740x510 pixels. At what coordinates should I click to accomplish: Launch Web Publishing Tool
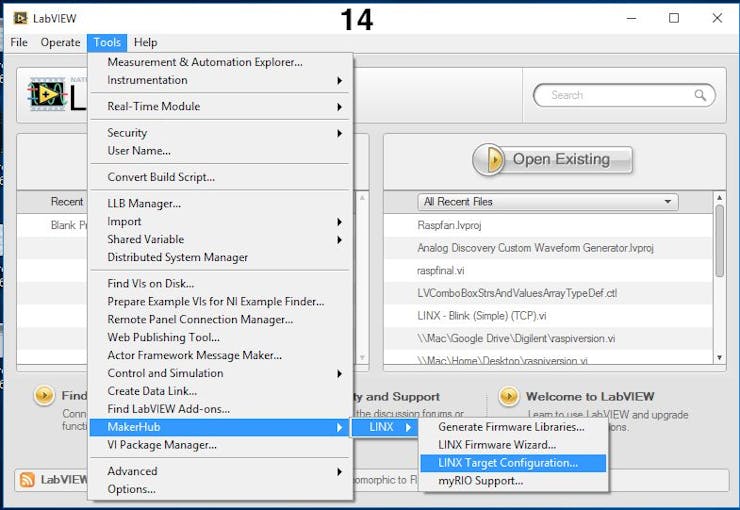pos(221,338)
